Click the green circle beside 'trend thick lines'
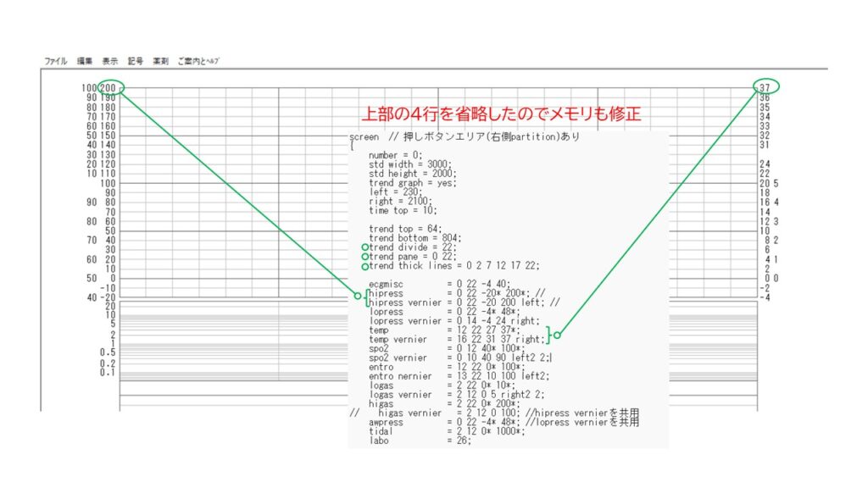 point(364,265)
